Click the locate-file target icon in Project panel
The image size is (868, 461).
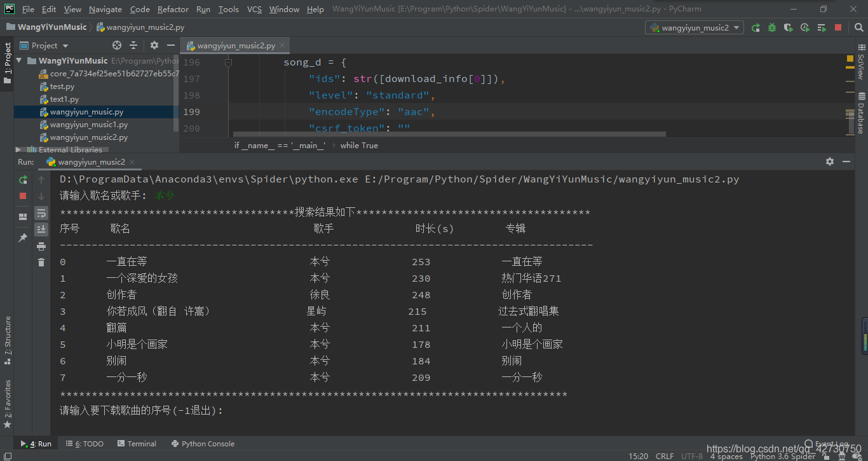[x=117, y=45]
